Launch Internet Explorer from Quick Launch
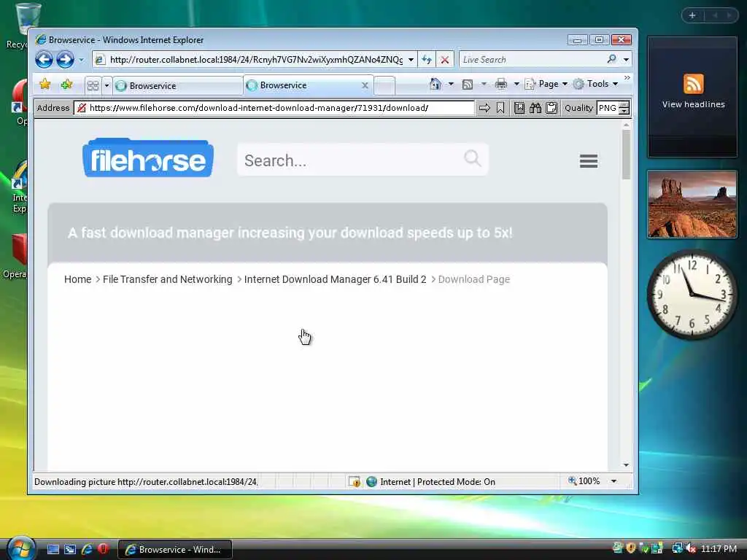This screenshot has height=560, width=747. (87, 549)
